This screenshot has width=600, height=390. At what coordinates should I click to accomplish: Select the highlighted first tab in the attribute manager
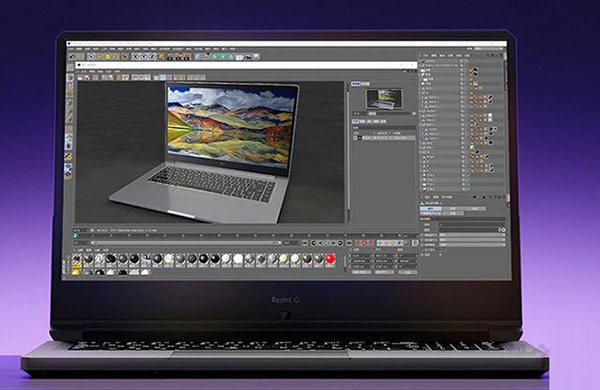tap(431, 209)
